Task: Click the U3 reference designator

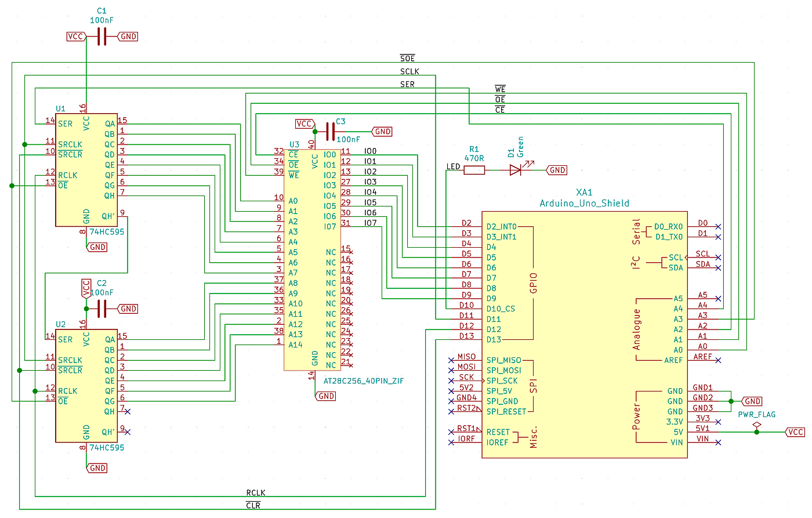Action: coord(295,144)
